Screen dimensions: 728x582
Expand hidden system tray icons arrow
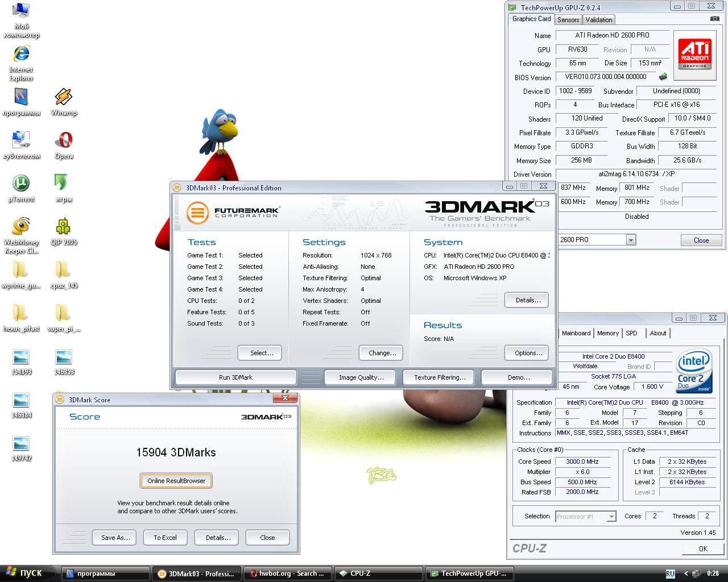686,573
